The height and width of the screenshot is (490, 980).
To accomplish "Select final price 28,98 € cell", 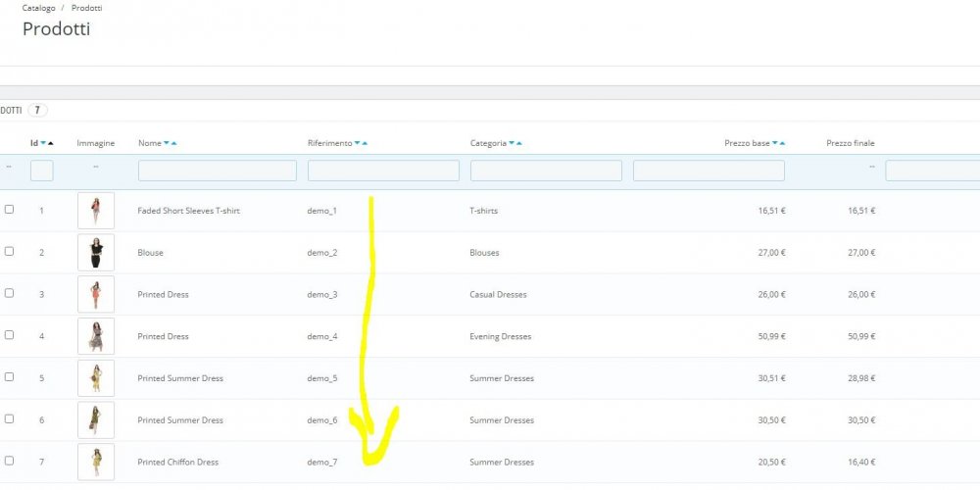I will [x=861, y=378].
